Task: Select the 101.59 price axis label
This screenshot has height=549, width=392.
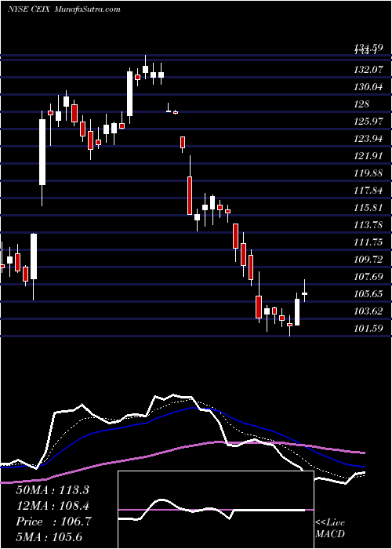Action: (368, 329)
